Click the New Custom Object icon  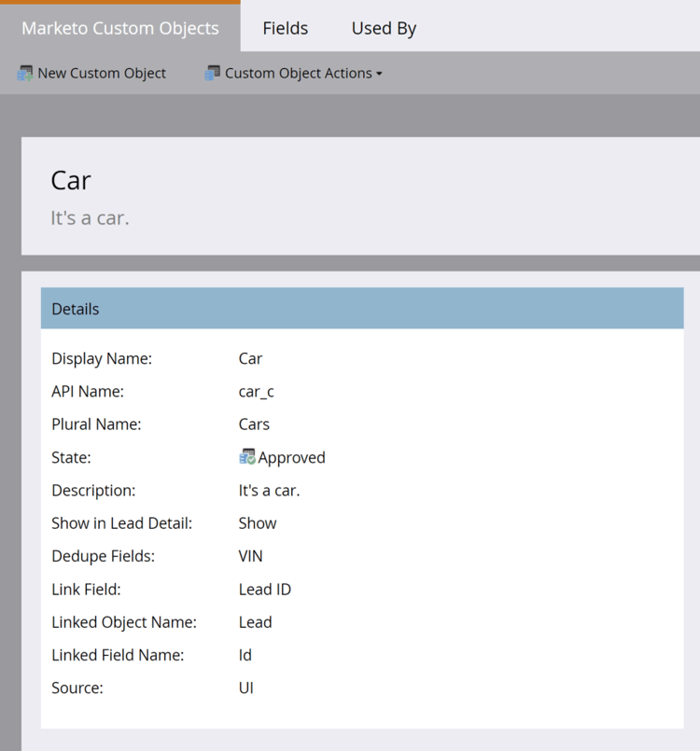25,74
